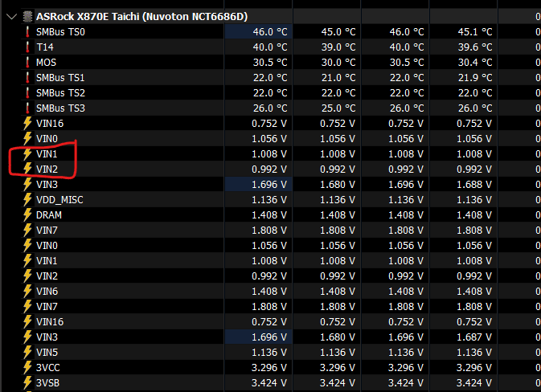Click the thermometer icon for SMBus TS2
541x392 pixels.
pyautogui.click(x=27, y=93)
